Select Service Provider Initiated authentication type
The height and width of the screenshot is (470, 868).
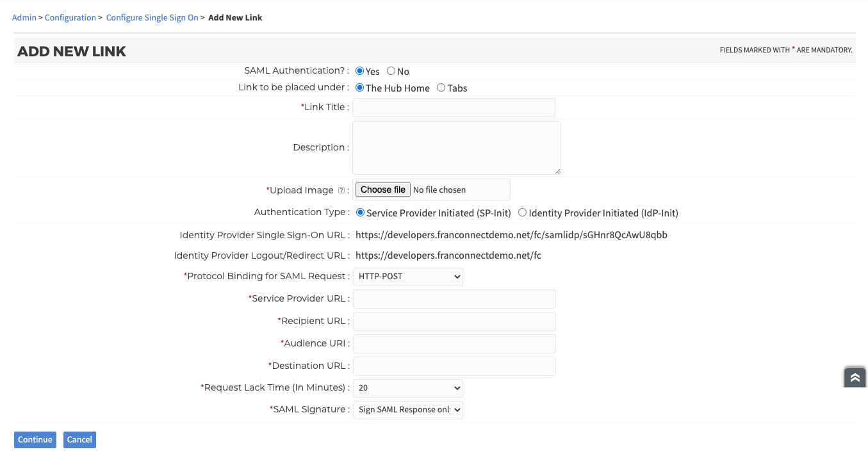point(360,213)
